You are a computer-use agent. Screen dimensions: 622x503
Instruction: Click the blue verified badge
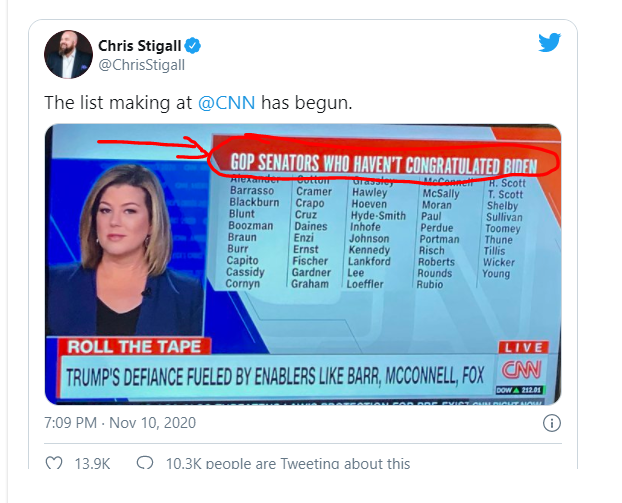tap(196, 46)
